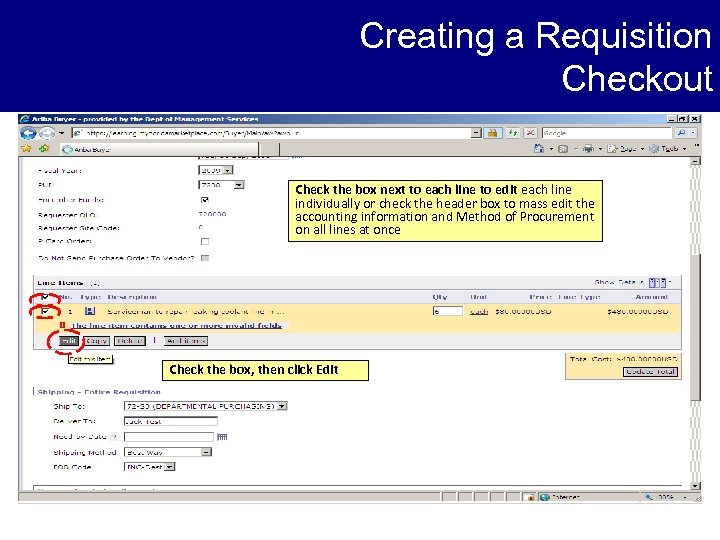This screenshot has height=540, width=720.
Task: Toggle the Encumber Funds checkbox
Action: click(x=205, y=200)
